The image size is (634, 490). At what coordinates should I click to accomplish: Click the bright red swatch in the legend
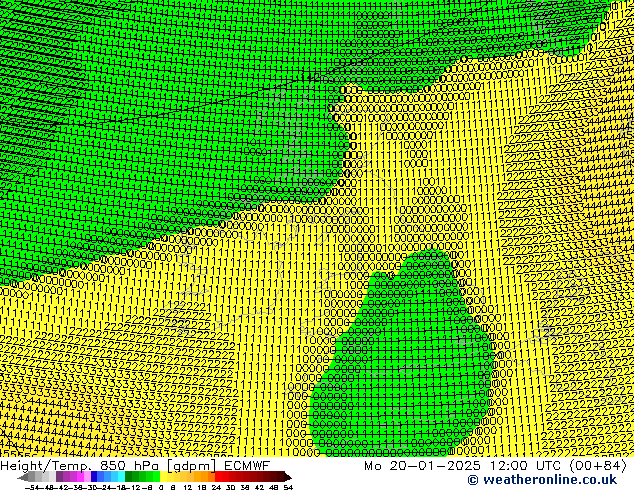(218, 476)
